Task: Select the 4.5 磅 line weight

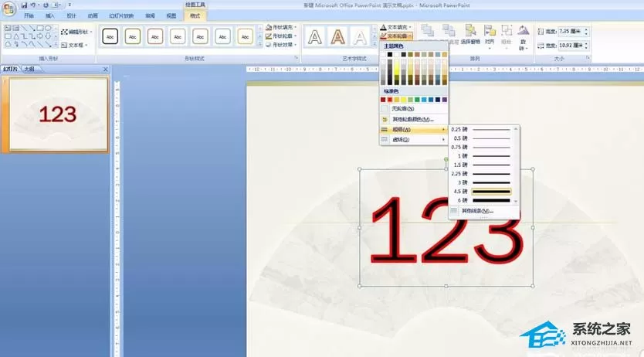Action: [481, 192]
